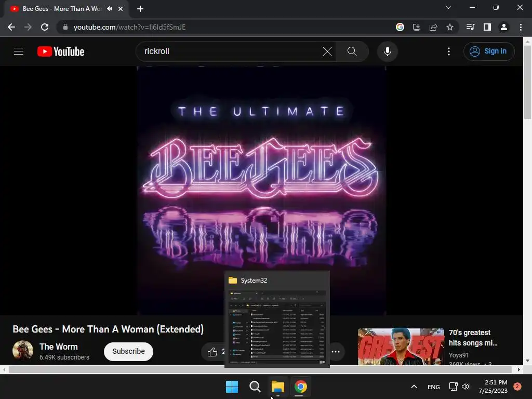Go forward in Chrome
This screenshot has height=399, width=532.
click(28, 27)
